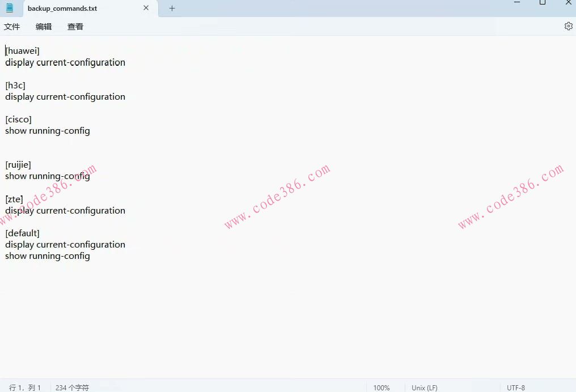Click show running-config under [default]
576x392 pixels.
(x=48, y=256)
